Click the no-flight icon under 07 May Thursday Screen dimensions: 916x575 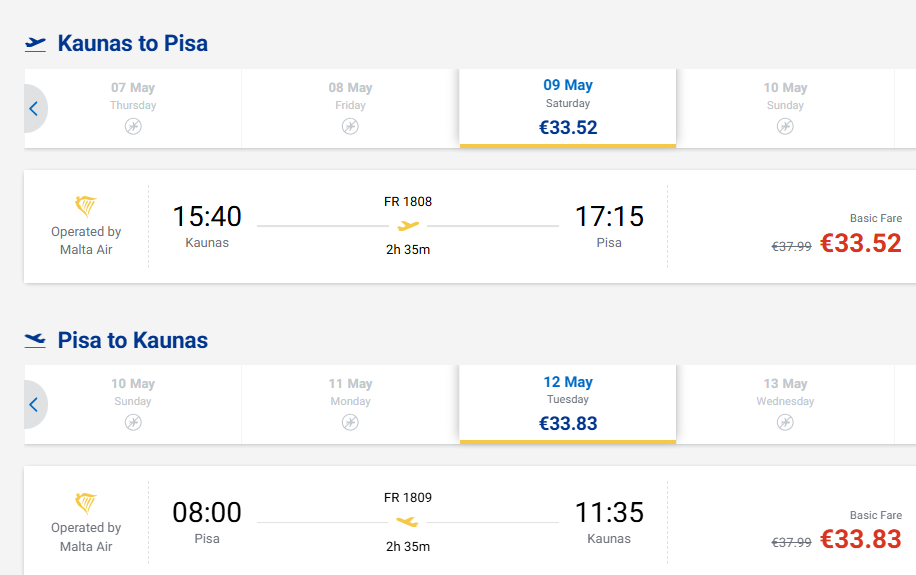tap(133, 126)
